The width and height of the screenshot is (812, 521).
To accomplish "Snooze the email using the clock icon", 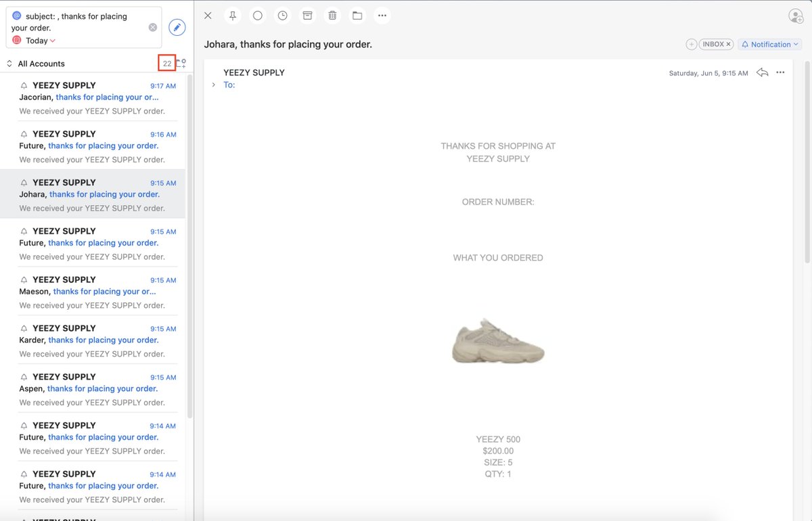I will (x=283, y=16).
